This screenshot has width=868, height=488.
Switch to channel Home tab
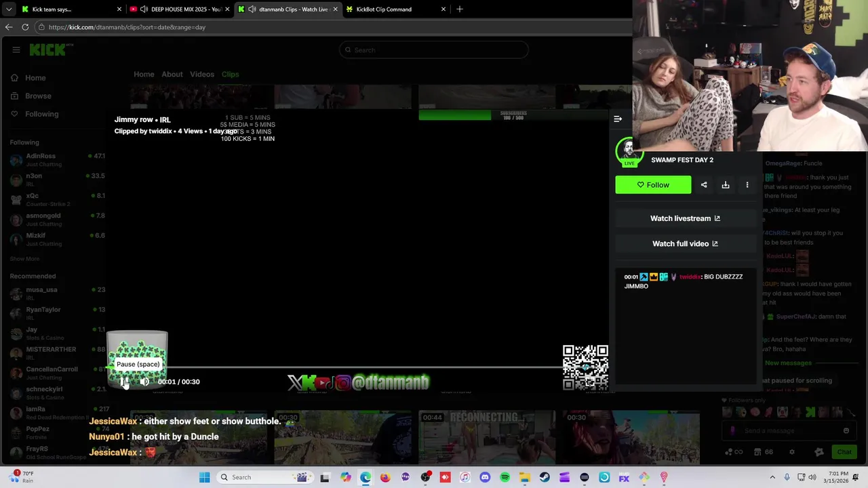[144, 74]
